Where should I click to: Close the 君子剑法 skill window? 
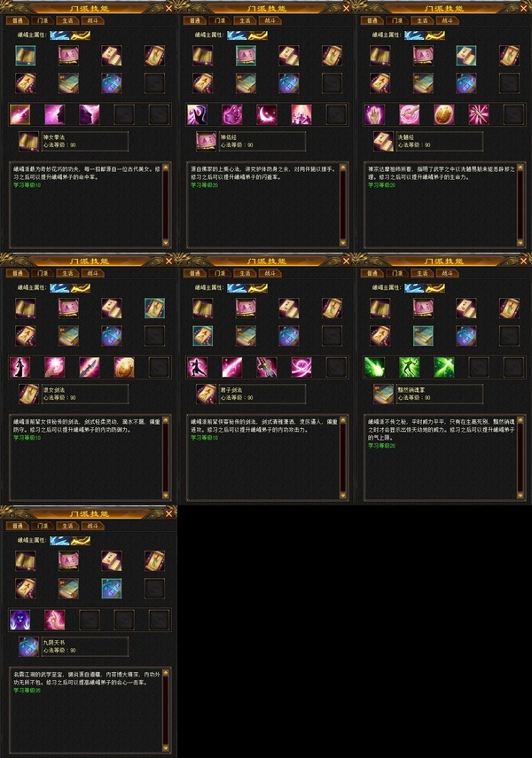[x=346, y=261]
